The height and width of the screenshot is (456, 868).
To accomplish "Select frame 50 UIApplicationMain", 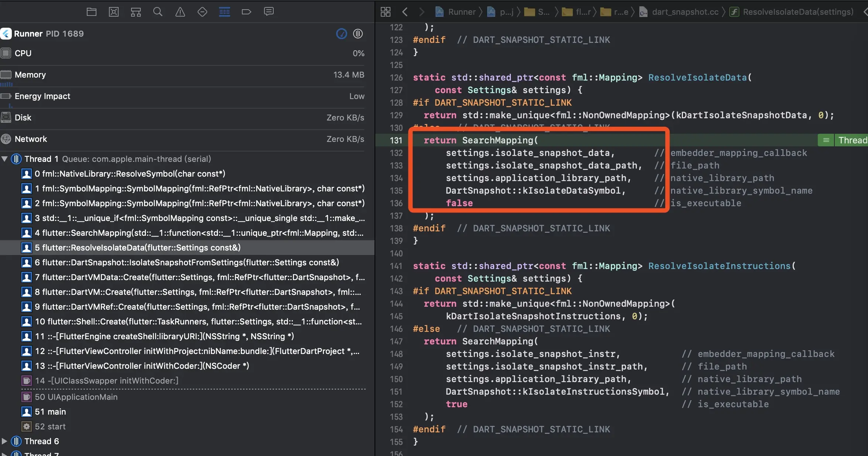I will click(x=187, y=397).
